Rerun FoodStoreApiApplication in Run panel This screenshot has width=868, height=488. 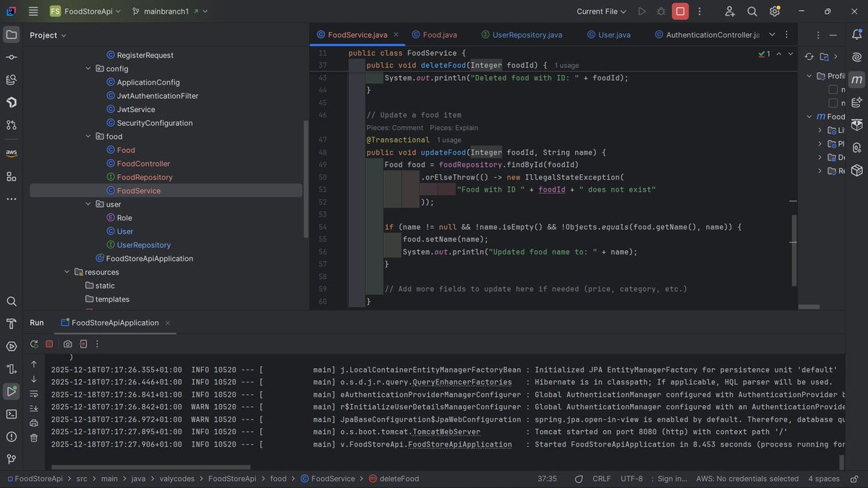click(34, 344)
